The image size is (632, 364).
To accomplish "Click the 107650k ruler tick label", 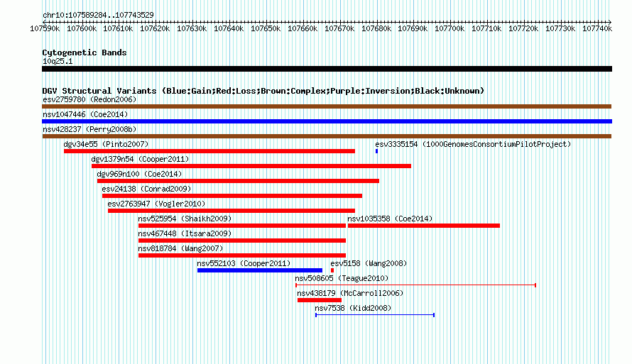I will (266, 29).
